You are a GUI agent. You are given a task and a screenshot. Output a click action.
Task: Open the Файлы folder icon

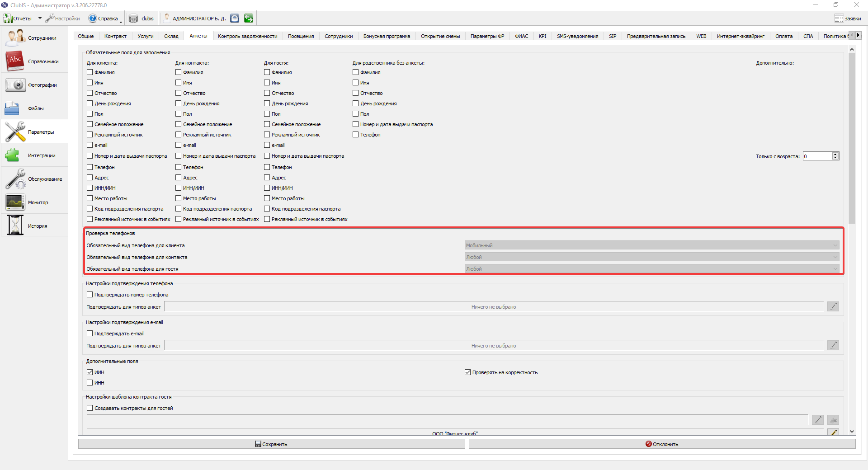[12, 108]
